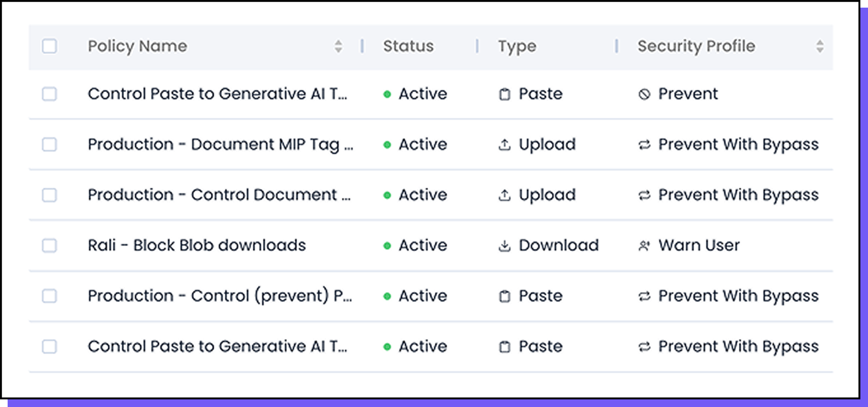This screenshot has height=407, width=868.
Task: Click the column divider between Status and Type
Action: pyautogui.click(x=477, y=46)
